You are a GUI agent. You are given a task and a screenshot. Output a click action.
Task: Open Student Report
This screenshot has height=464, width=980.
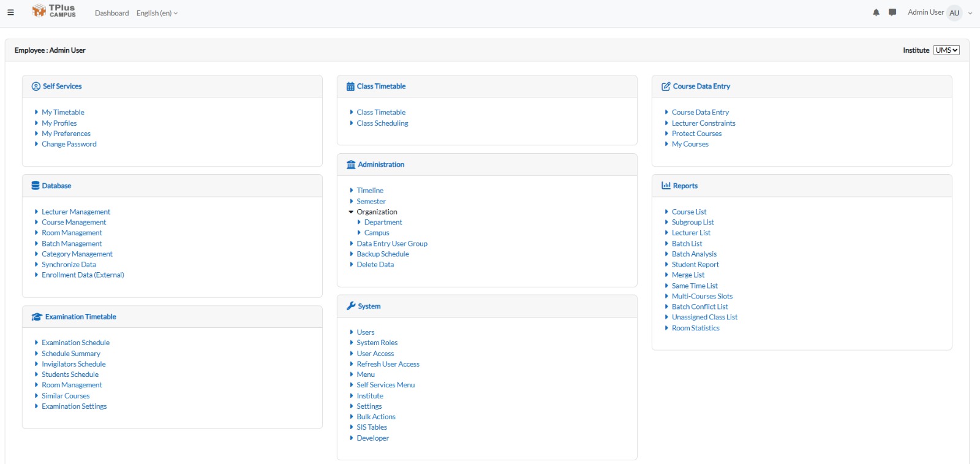point(695,265)
